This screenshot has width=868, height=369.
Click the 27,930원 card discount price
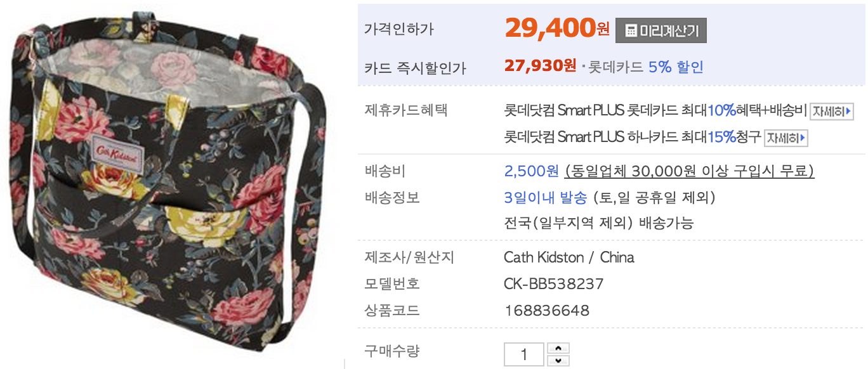tap(540, 66)
